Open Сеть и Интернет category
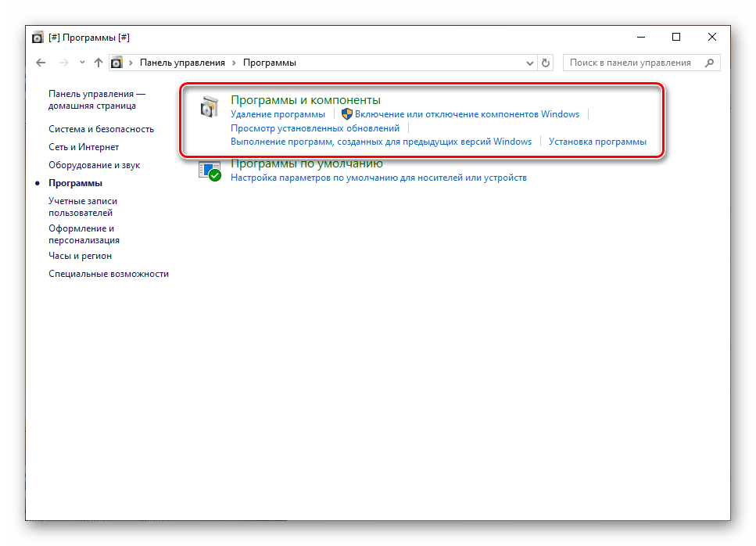 point(84,147)
